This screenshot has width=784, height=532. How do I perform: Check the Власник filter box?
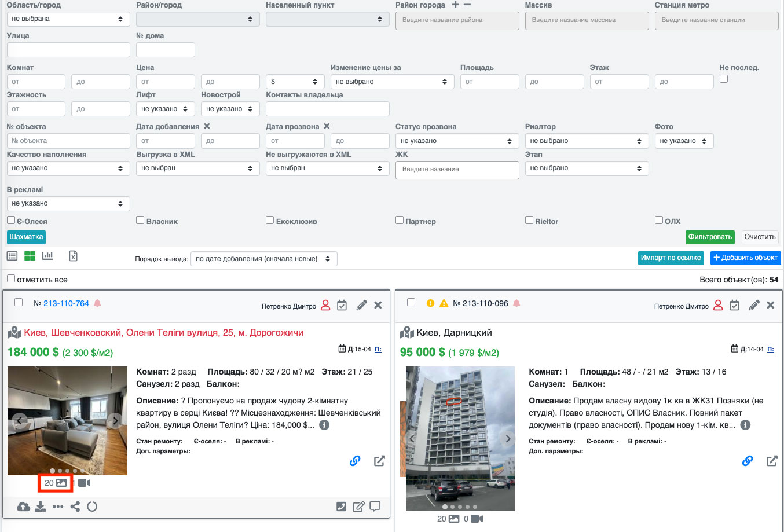click(140, 220)
